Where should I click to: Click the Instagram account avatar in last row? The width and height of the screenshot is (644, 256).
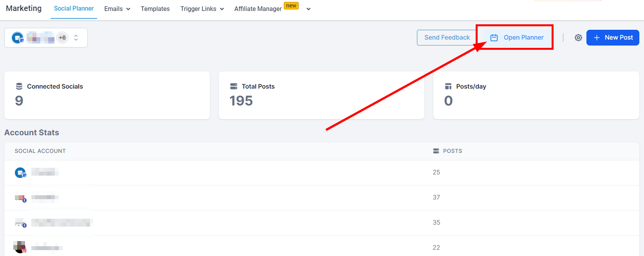tap(20, 247)
